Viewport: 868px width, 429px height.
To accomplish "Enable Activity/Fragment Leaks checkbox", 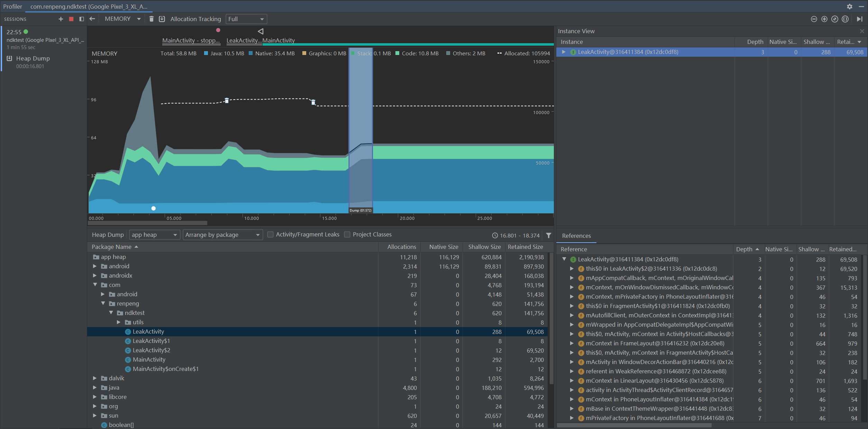I will [271, 234].
